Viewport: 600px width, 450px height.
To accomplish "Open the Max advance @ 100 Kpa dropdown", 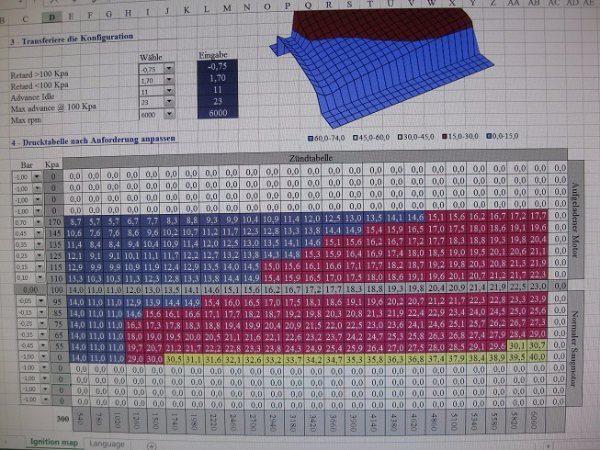I will (x=168, y=103).
